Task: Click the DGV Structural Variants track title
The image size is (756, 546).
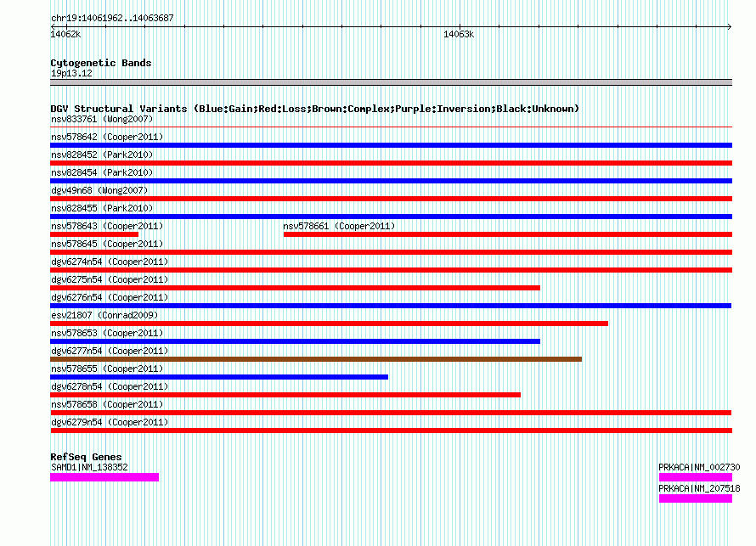Action: click(x=314, y=109)
